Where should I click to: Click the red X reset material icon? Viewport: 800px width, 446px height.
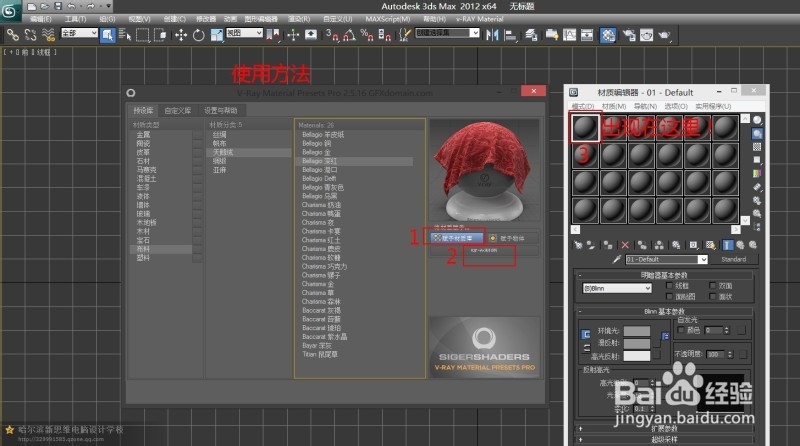click(626, 244)
